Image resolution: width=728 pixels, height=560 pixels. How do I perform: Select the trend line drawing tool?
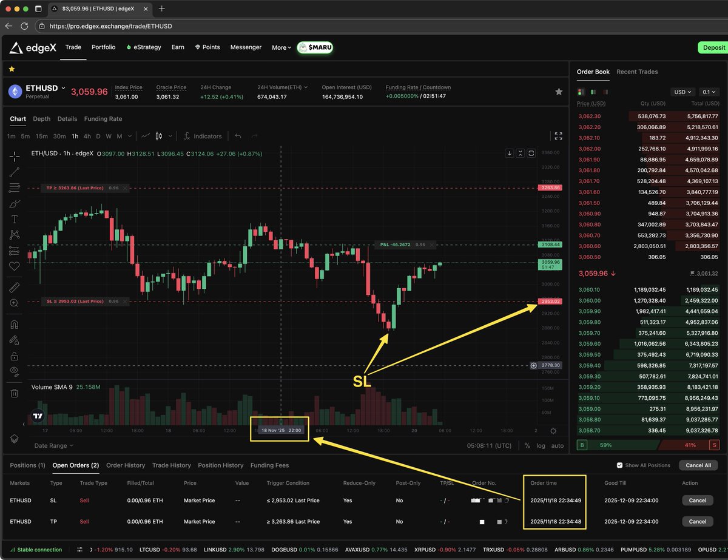(15, 172)
